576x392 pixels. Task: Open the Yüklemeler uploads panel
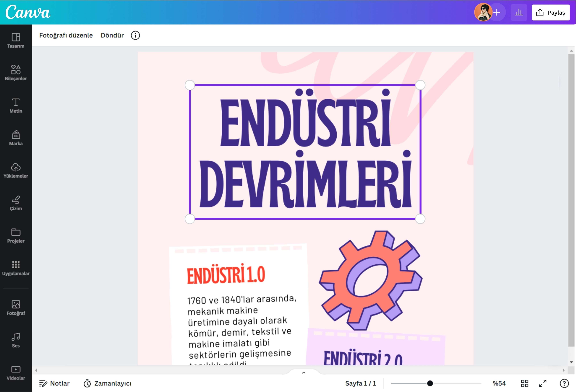tap(16, 171)
